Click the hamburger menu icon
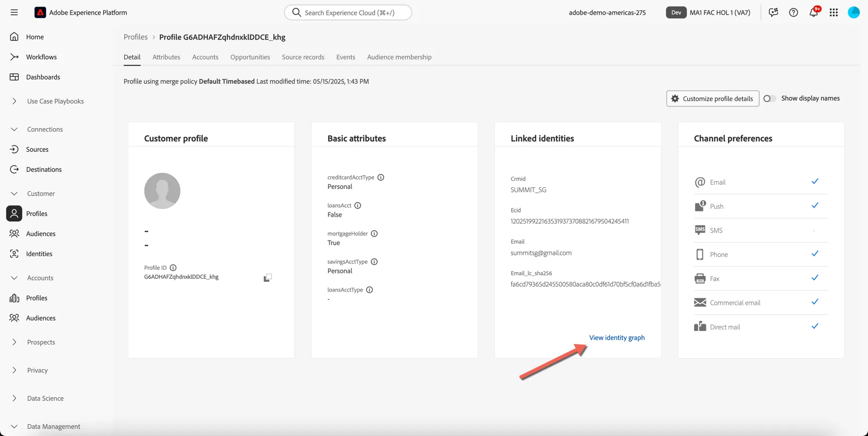Screen dimensions: 868x436 [14, 13]
